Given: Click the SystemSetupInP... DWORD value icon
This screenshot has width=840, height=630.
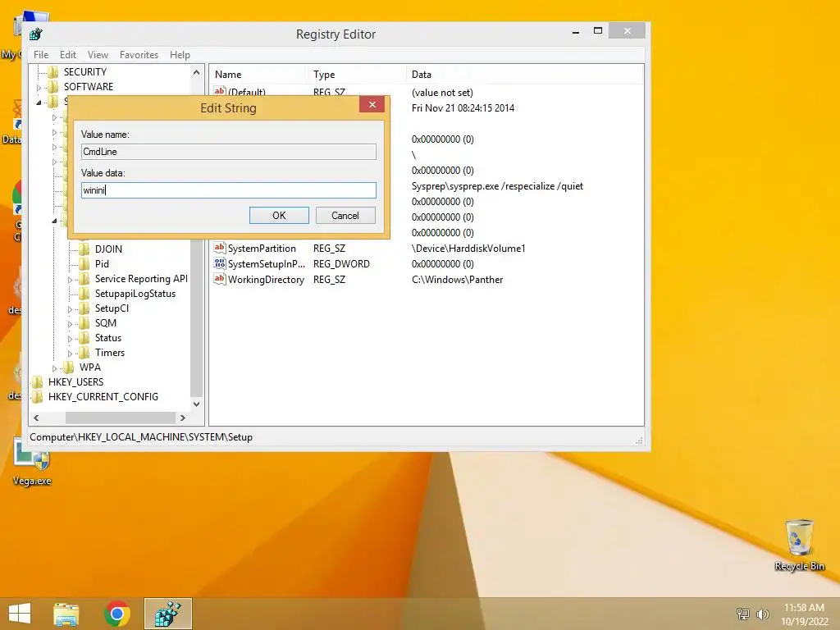Looking at the screenshot, I should pyautogui.click(x=220, y=263).
